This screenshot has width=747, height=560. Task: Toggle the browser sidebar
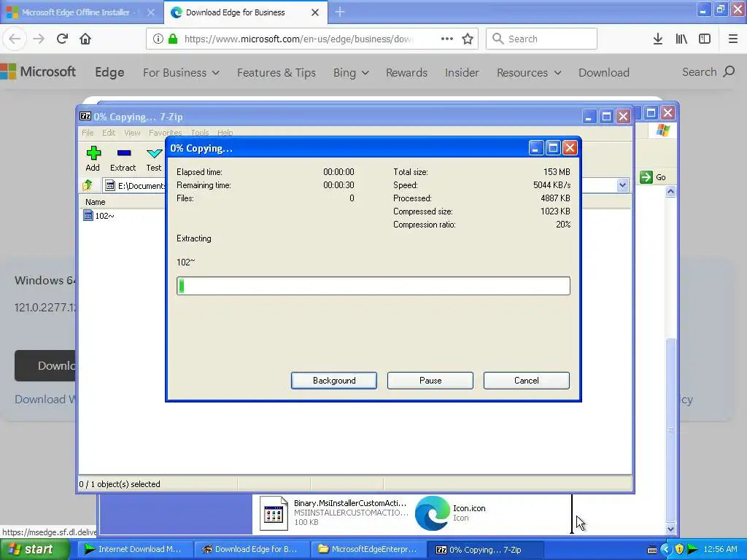coord(705,39)
